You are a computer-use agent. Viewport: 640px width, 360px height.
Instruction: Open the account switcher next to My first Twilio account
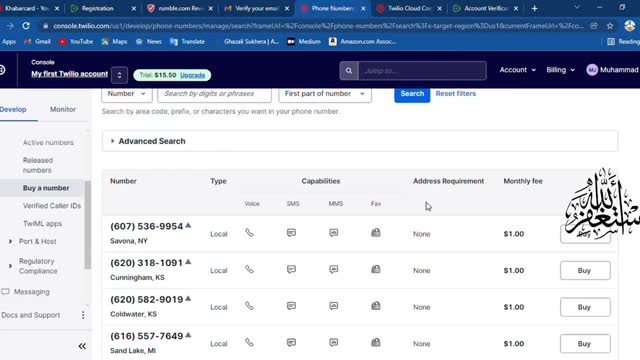point(119,75)
